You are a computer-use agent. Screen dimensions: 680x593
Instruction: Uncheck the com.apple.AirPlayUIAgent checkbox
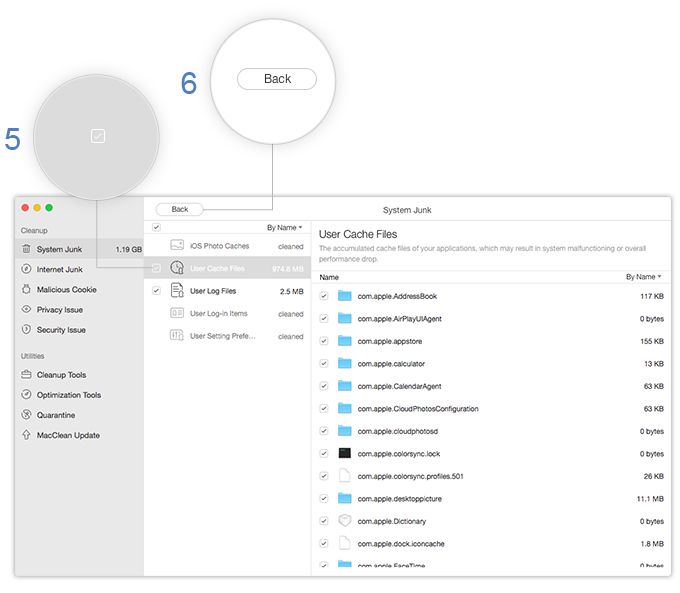tap(324, 318)
